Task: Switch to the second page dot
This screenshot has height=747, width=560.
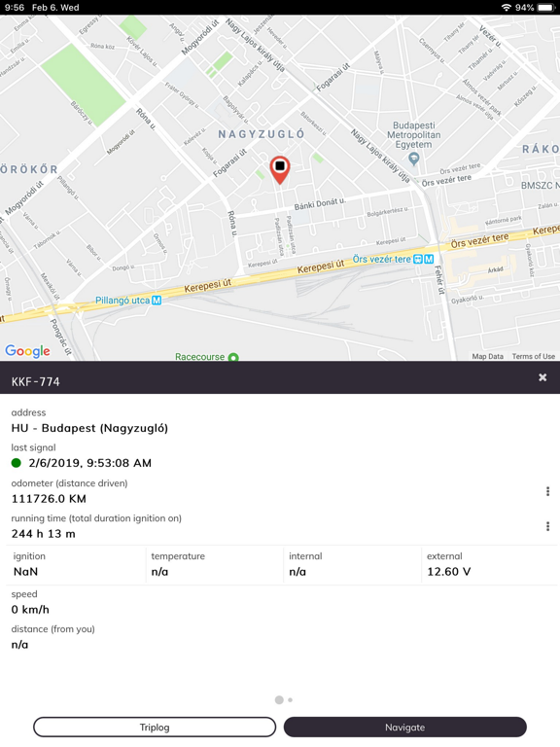Action: pos(290,700)
